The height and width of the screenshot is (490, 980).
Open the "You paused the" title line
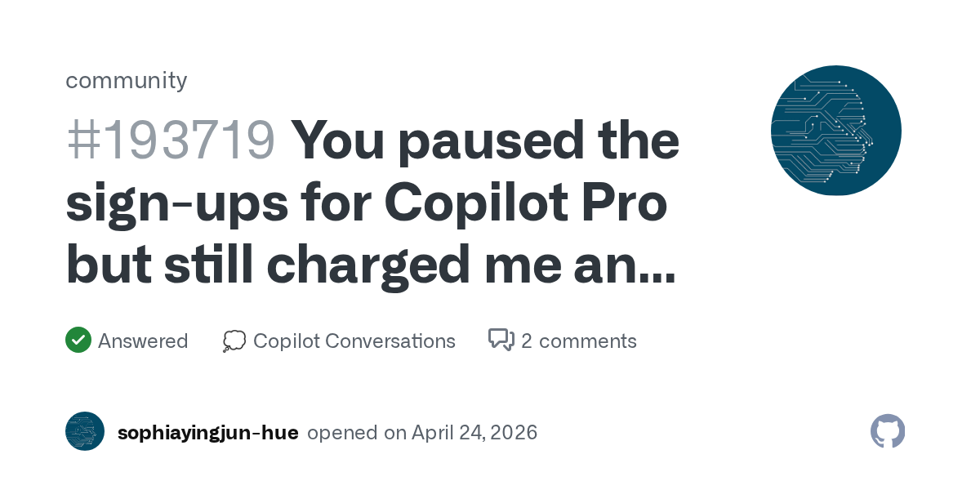coord(485,140)
